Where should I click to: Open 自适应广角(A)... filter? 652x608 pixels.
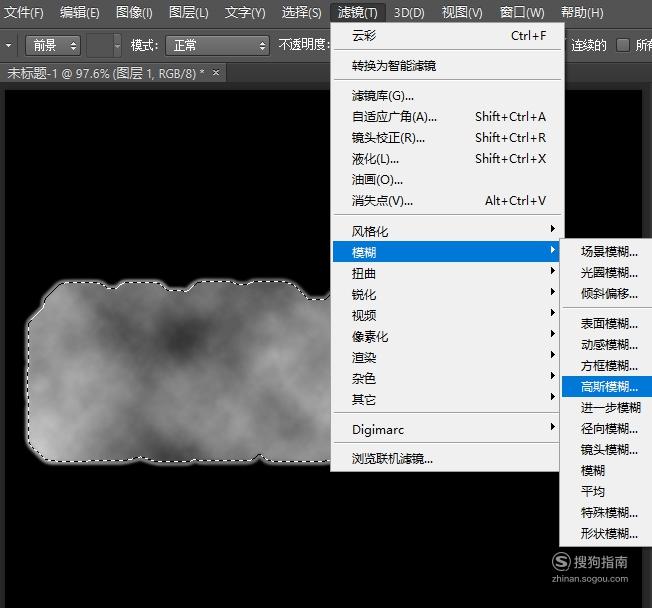pyautogui.click(x=447, y=116)
